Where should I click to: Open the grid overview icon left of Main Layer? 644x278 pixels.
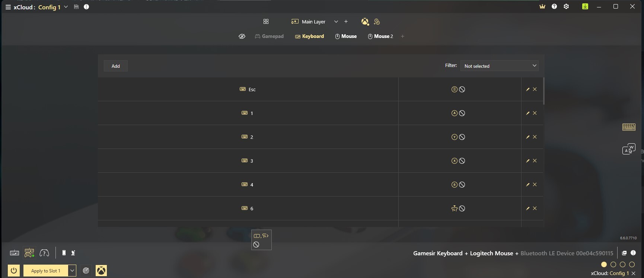[x=266, y=22]
